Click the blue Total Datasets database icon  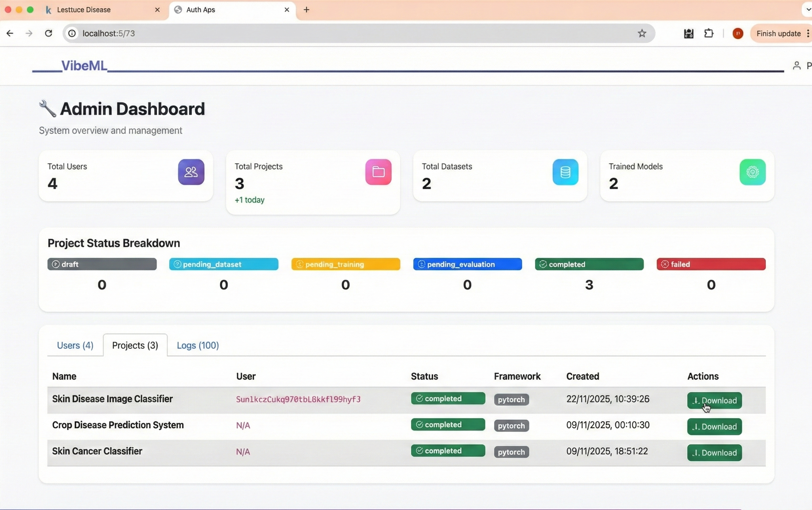tap(565, 172)
